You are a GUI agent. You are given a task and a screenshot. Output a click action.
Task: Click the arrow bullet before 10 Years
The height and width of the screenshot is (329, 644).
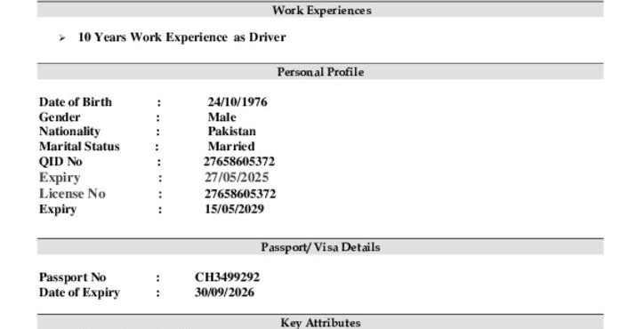[x=62, y=38]
